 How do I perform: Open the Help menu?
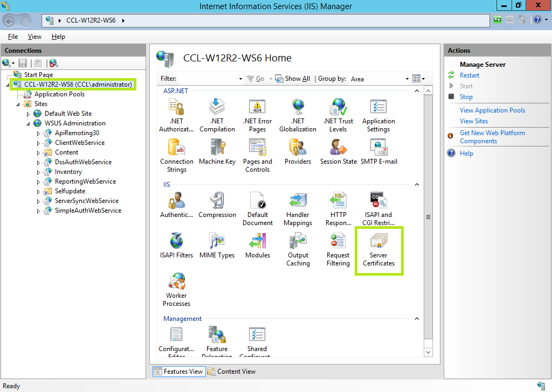[x=58, y=37]
